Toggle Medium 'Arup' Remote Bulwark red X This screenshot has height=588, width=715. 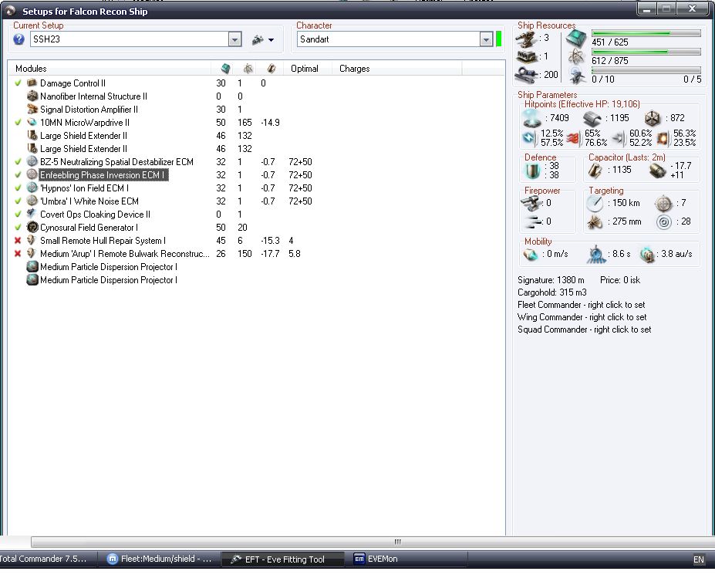(18, 254)
